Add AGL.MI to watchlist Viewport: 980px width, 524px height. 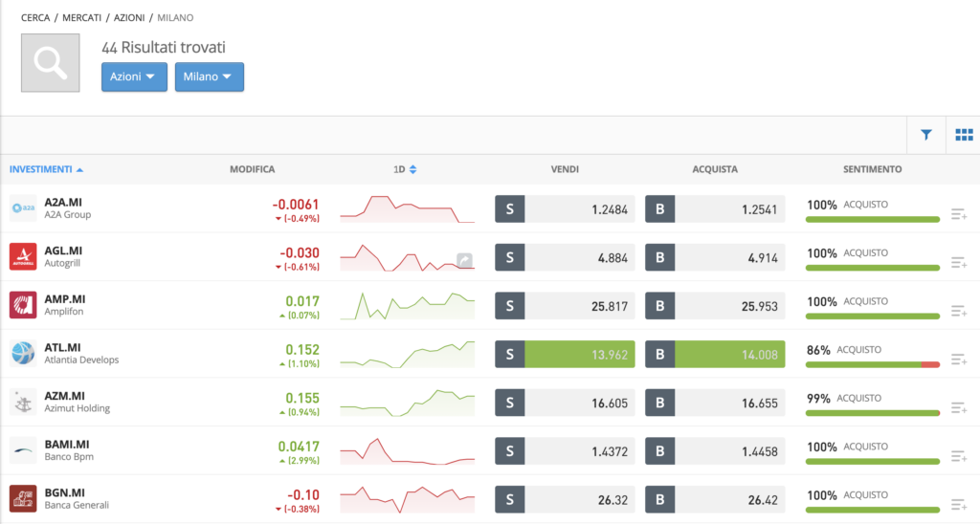pyautogui.click(x=959, y=262)
